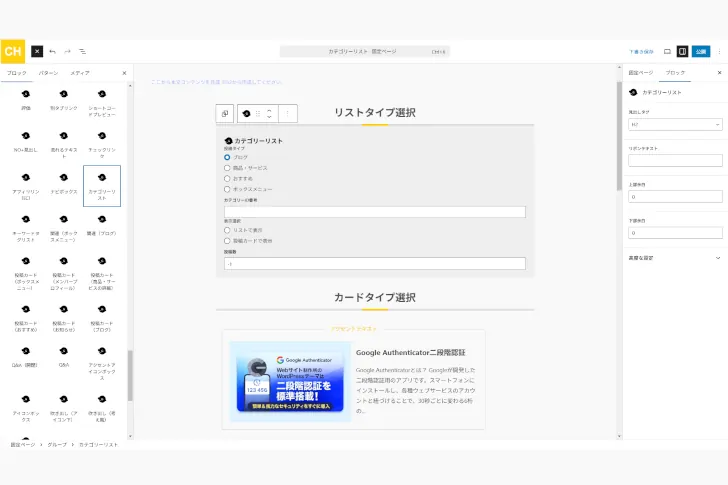Viewport: 728px width, 485px height.
Task: Close the inserter panel with X
Action: (124, 73)
